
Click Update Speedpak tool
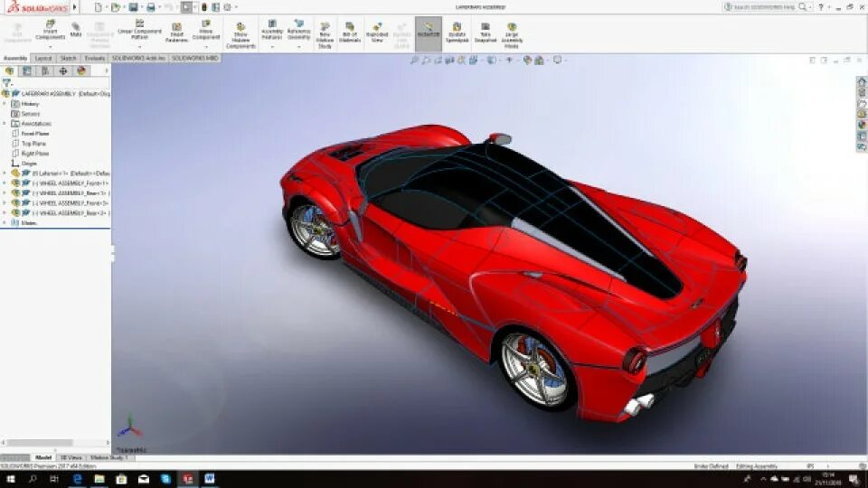(458, 33)
